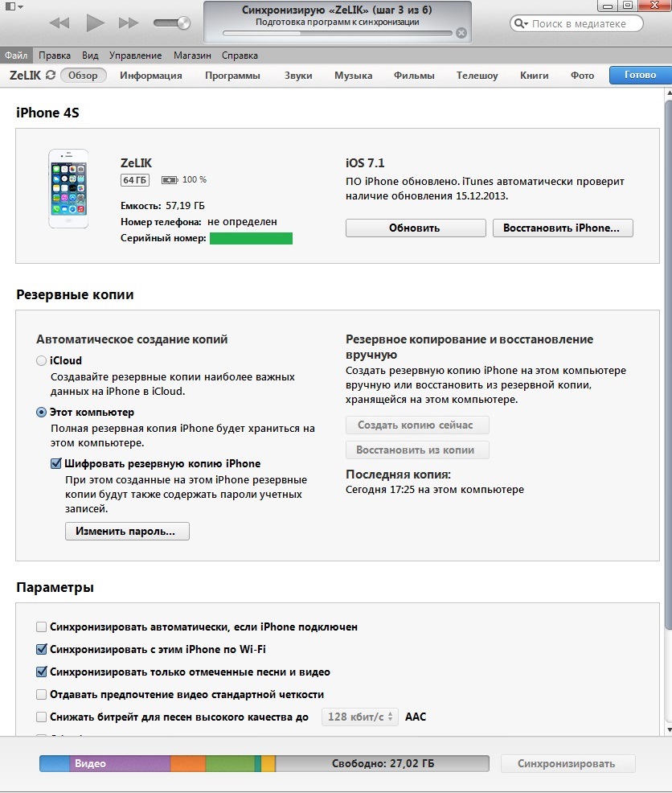Click the sync spinner next to ZeLIK
The width and height of the screenshot is (672, 793).
coord(50,75)
